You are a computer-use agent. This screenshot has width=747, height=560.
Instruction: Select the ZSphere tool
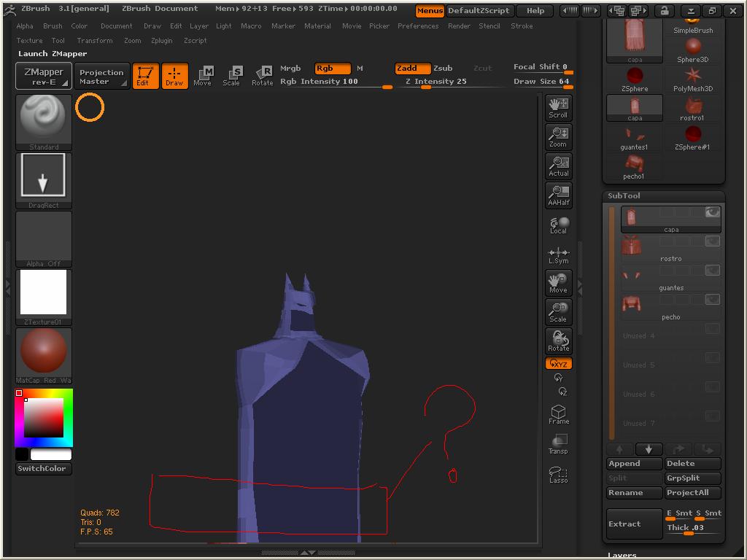pos(635,79)
